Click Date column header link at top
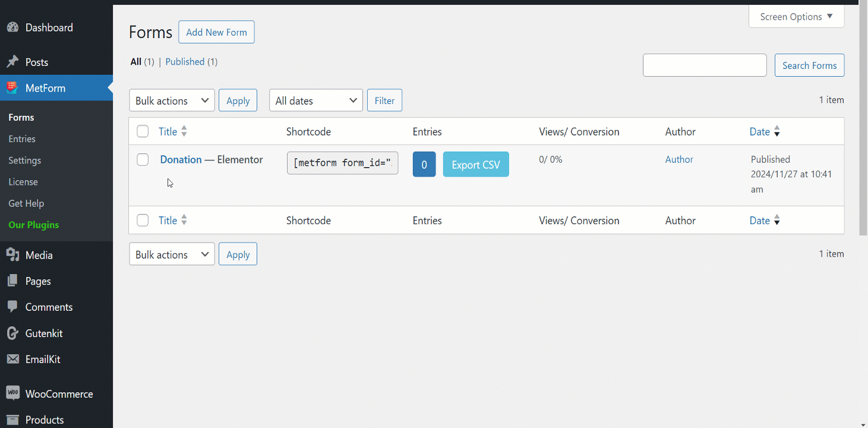The image size is (868, 428). click(760, 131)
